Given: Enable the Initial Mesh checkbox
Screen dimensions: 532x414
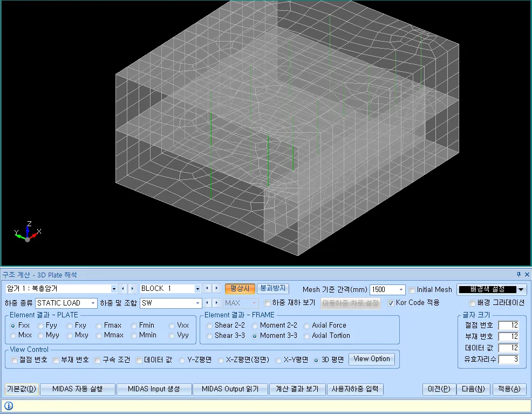Looking at the screenshot, I should click(412, 290).
